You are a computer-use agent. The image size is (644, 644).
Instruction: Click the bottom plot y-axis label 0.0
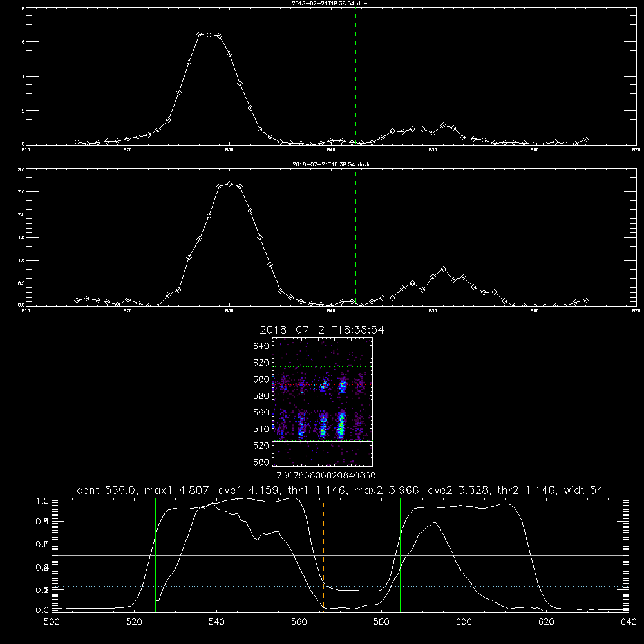coord(43,611)
